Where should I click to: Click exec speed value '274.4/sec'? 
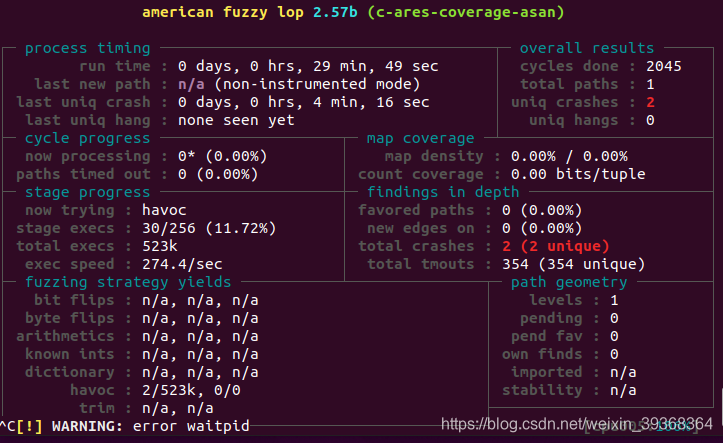click(182, 264)
